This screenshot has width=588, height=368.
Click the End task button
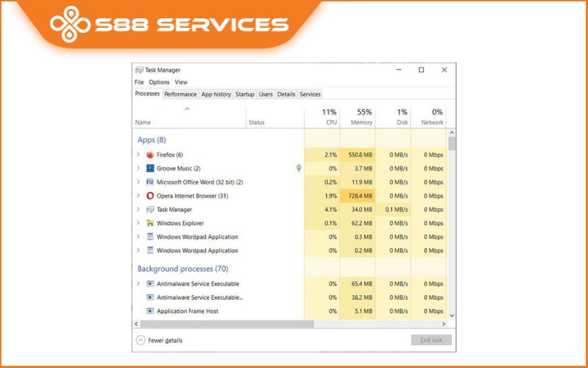[431, 340]
